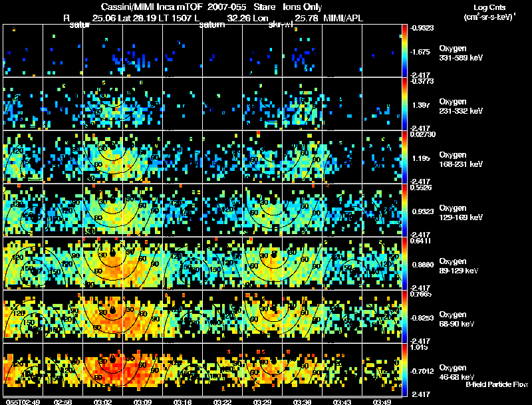Click the Oxygen 168-231 keV row label
532x405 pixels.
click(461, 160)
